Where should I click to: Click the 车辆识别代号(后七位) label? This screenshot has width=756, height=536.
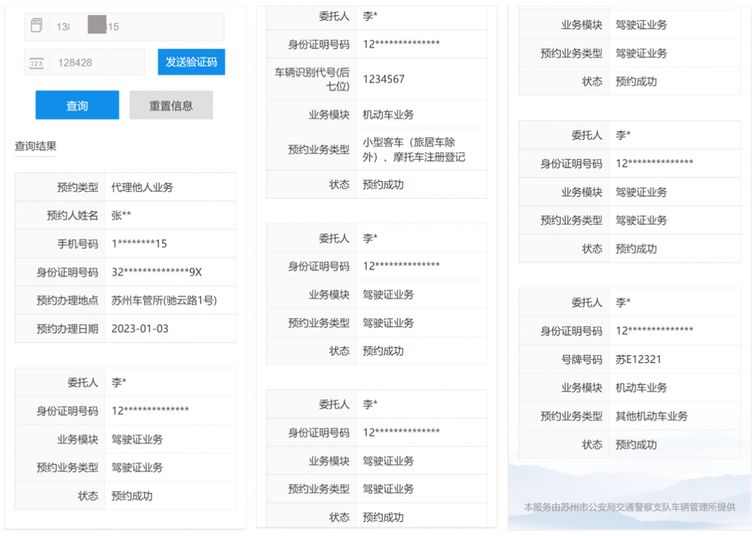pos(311,78)
